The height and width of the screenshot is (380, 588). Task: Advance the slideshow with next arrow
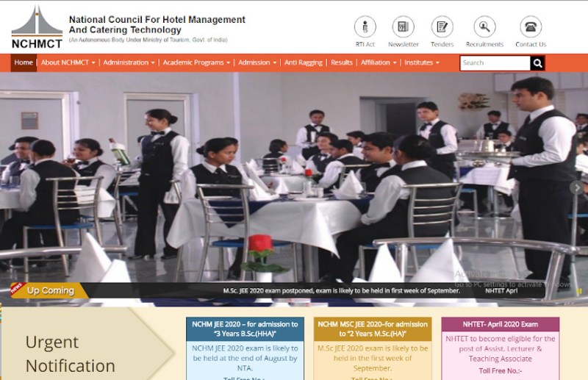(x=577, y=187)
